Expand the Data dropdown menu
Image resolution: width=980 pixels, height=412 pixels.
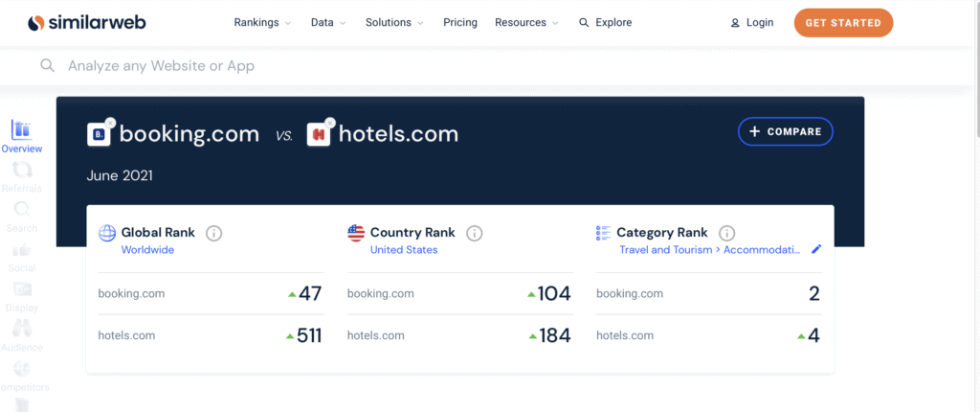(328, 22)
